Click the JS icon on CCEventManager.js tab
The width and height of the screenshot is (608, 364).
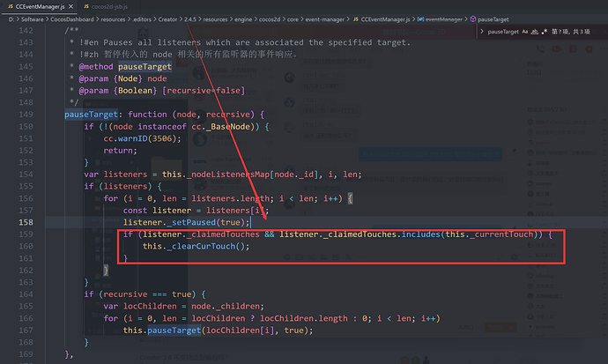[x=11, y=6]
